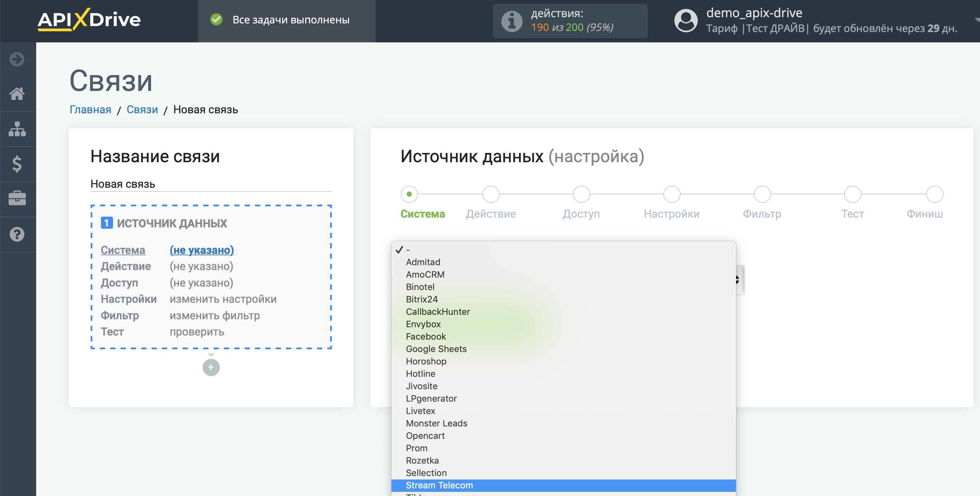The height and width of the screenshot is (496, 980).
Task: Click the Действие row (не указано) value
Action: [201, 266]
